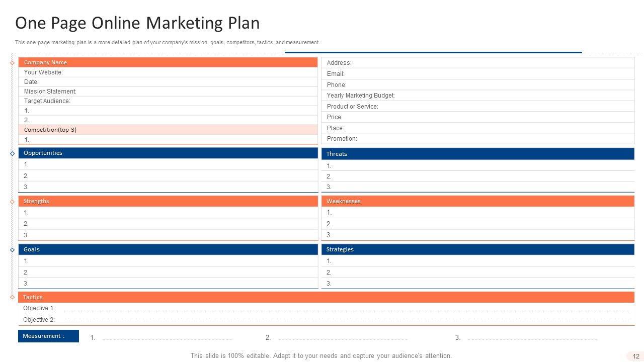Select the Goals section header
Image resolution: width=644 pixels, height=362 pixels.
168,249
